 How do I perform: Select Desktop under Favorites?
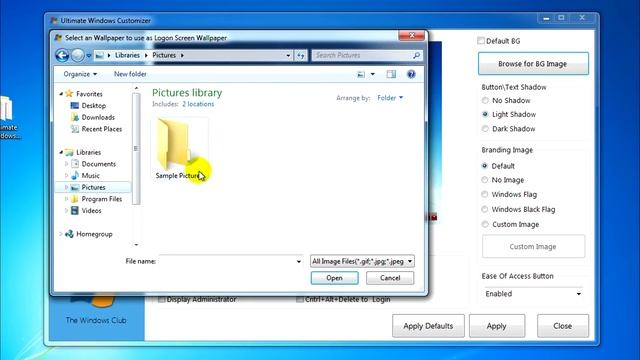click(x=93, y=105)
